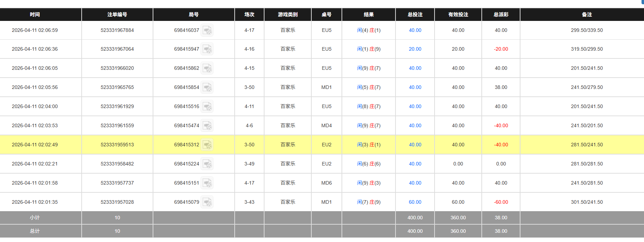This screenshot has width=644, height=242.
Task: Click timestamp 2026-04-11 02:06:59
Action: (35, 30)
